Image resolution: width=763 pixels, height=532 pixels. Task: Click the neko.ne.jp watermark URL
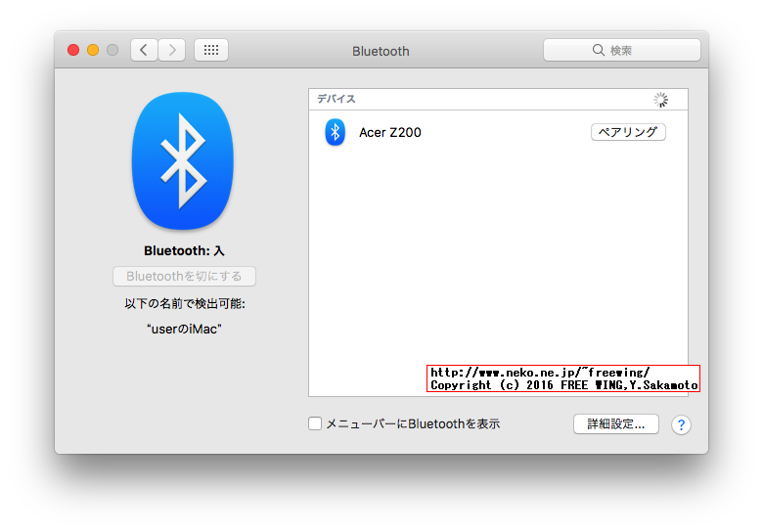coord(540,373)
